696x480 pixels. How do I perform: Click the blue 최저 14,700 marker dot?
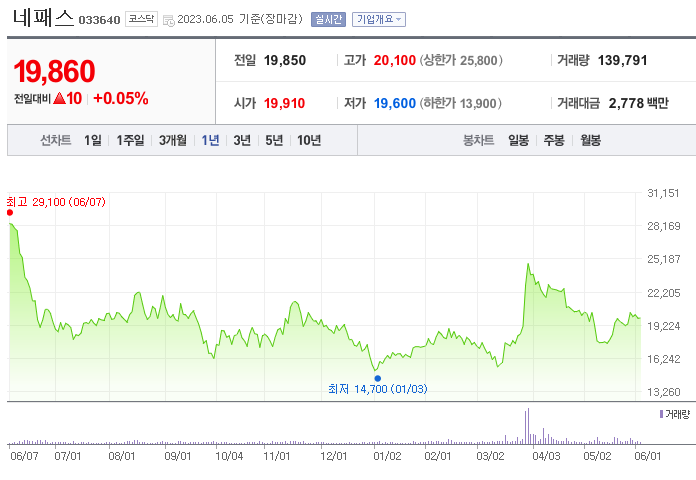[x=377, y=378]
